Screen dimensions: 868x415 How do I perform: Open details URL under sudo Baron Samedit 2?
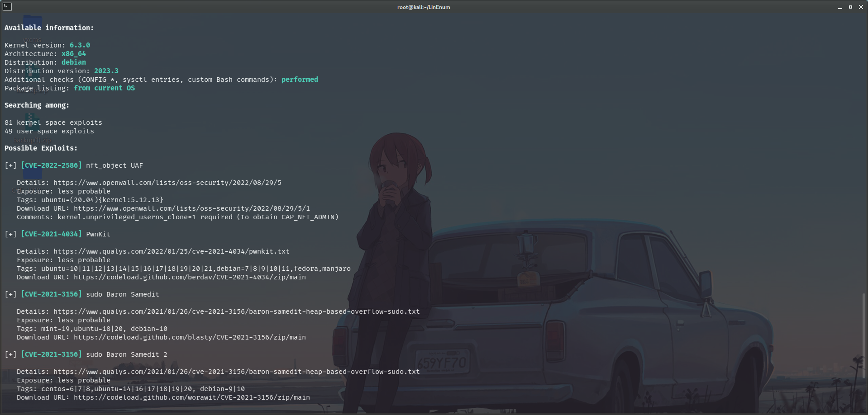(237, 372)
